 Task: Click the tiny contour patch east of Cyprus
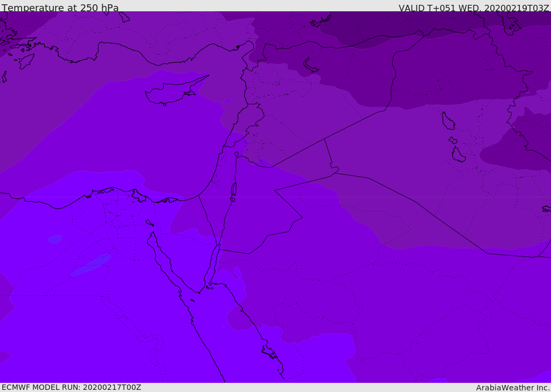click(227, 101)
